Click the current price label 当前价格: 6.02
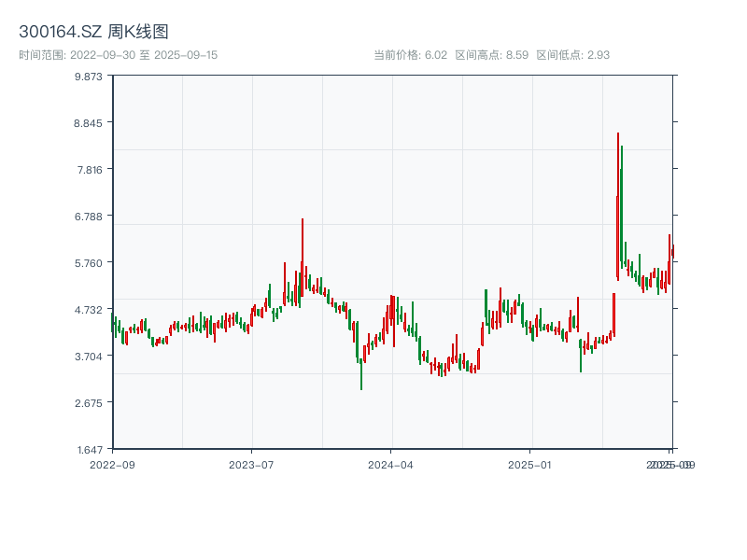This screenshot has height=560, width=747. point(410,55)
